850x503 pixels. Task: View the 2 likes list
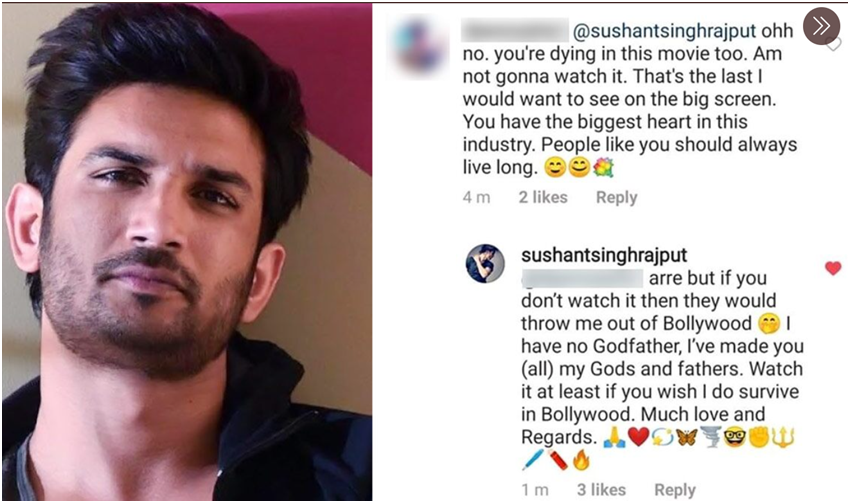pos(543,197)
